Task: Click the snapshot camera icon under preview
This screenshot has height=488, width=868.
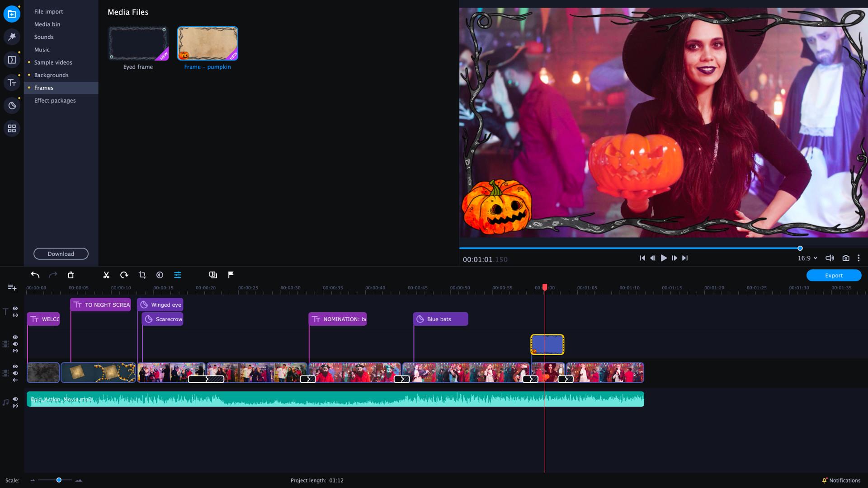Action: point(845,258)
